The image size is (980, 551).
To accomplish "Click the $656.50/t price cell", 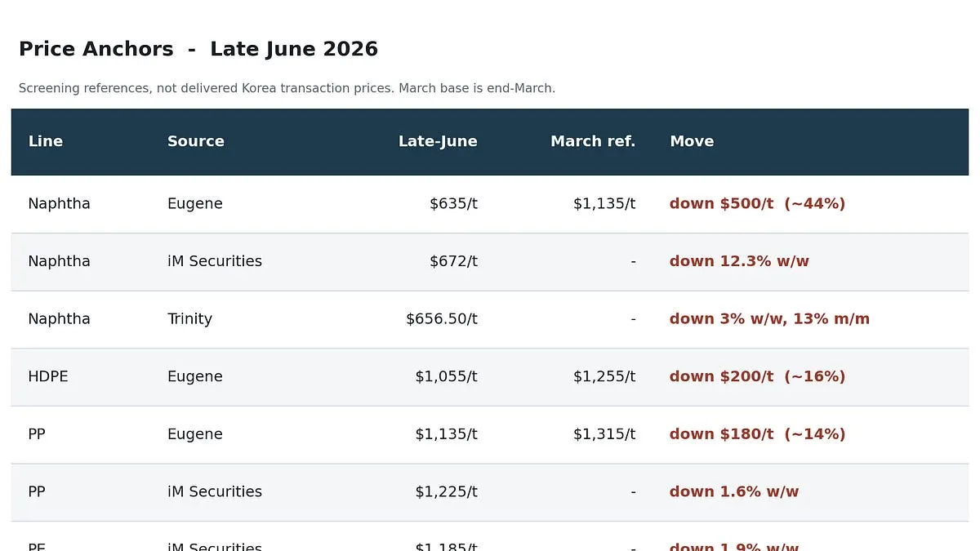I will pyautogui.click(x=442, y=319).
